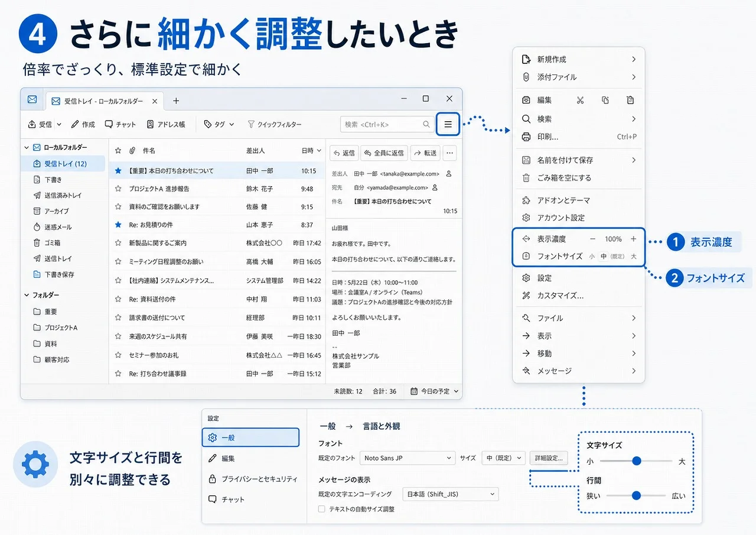Viewport: 756px width, 535px height.
Task: Expand the 新規作成 submenu
Action: tap(579, 59)
